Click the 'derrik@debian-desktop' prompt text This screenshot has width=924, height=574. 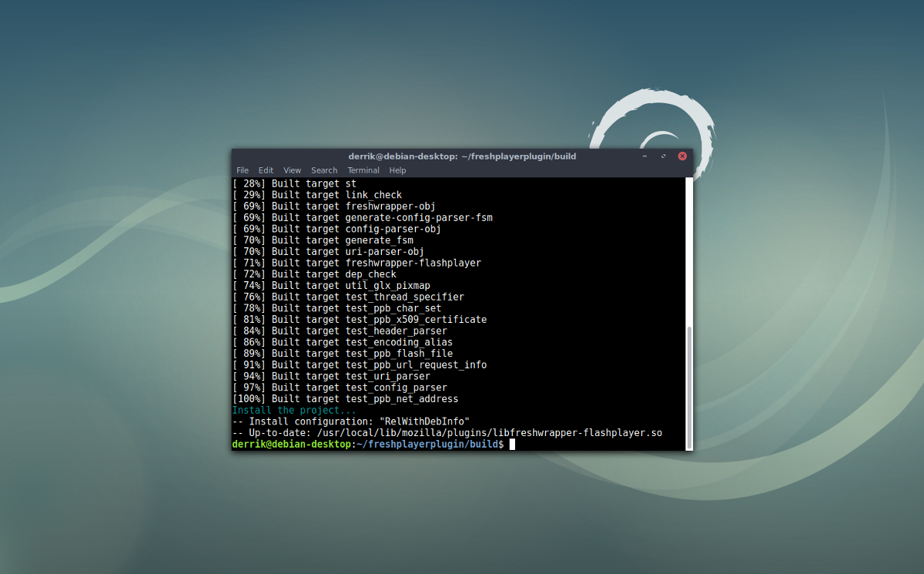pos(291,445)
